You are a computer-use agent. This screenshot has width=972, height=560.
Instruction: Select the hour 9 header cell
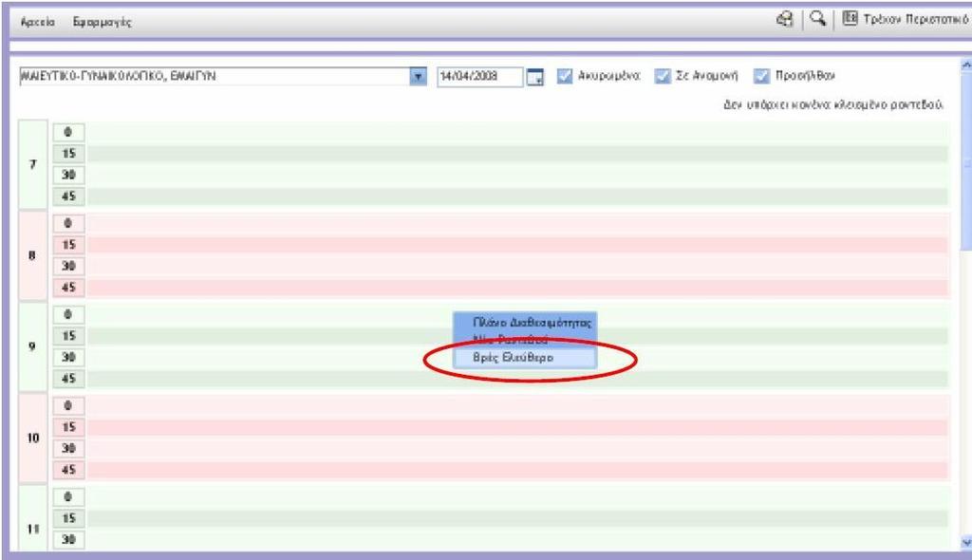[x=33, y=346]
